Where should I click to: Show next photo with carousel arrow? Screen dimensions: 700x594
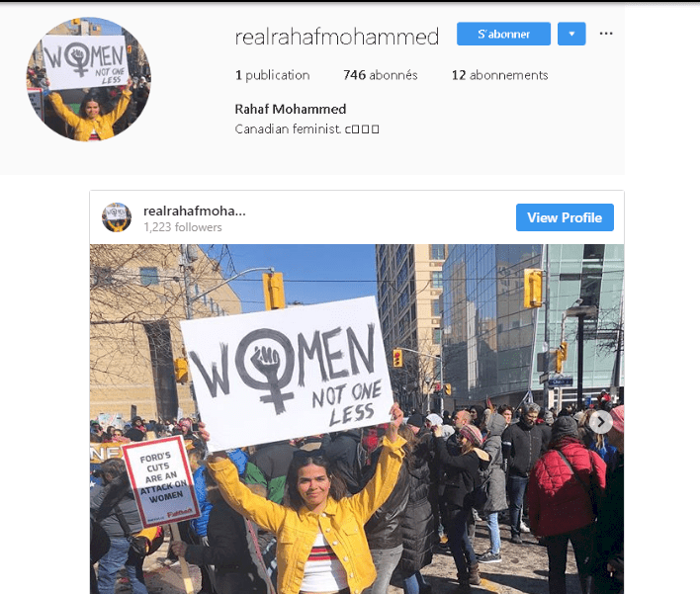click(601, 422)
